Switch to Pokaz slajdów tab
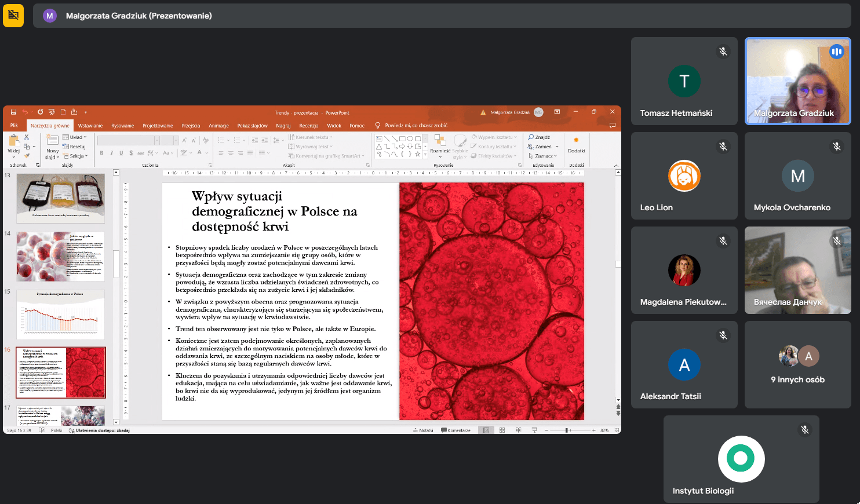Image resolution: width=860 pixels, height=504 pixels. tap(252, 126)
